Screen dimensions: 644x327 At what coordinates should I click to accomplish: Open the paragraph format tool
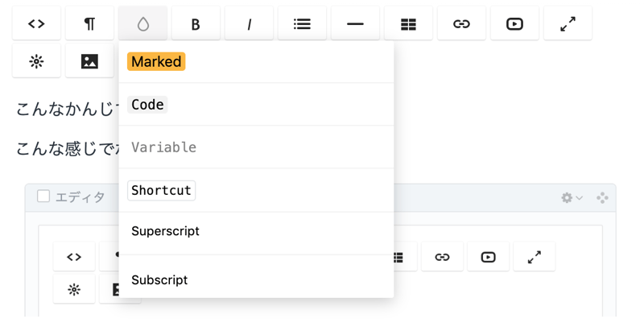pyautogui.click(x=89, y=24)
